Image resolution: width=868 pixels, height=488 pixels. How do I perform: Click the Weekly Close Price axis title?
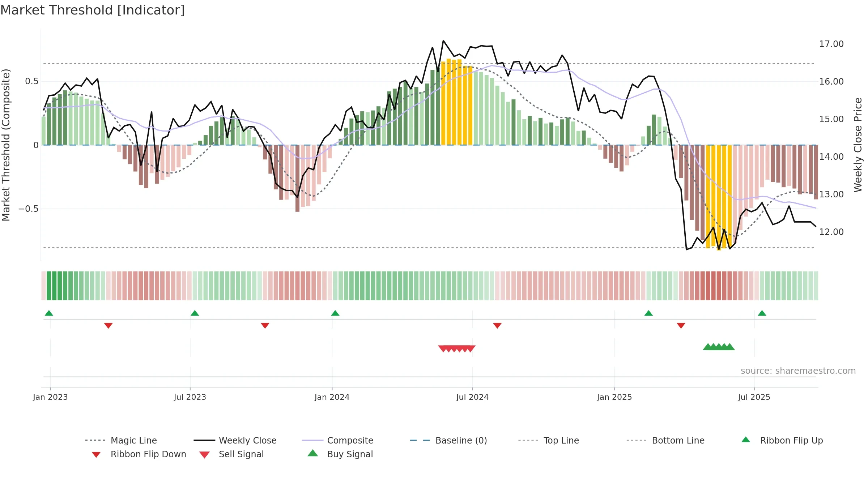click(x=858, y=145)
